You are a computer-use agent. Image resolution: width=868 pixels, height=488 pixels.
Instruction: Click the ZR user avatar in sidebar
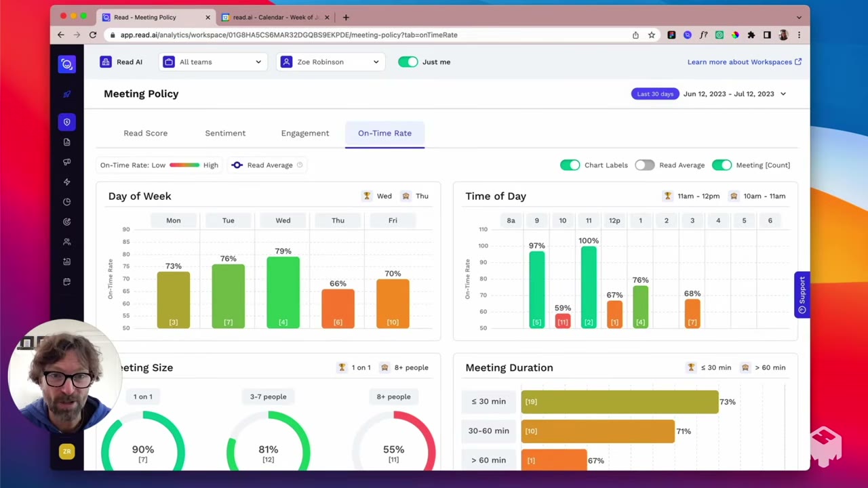(66, 451)
